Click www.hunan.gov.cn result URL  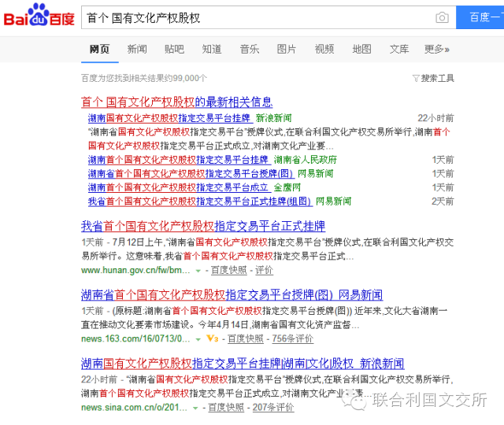coord(135,270)
